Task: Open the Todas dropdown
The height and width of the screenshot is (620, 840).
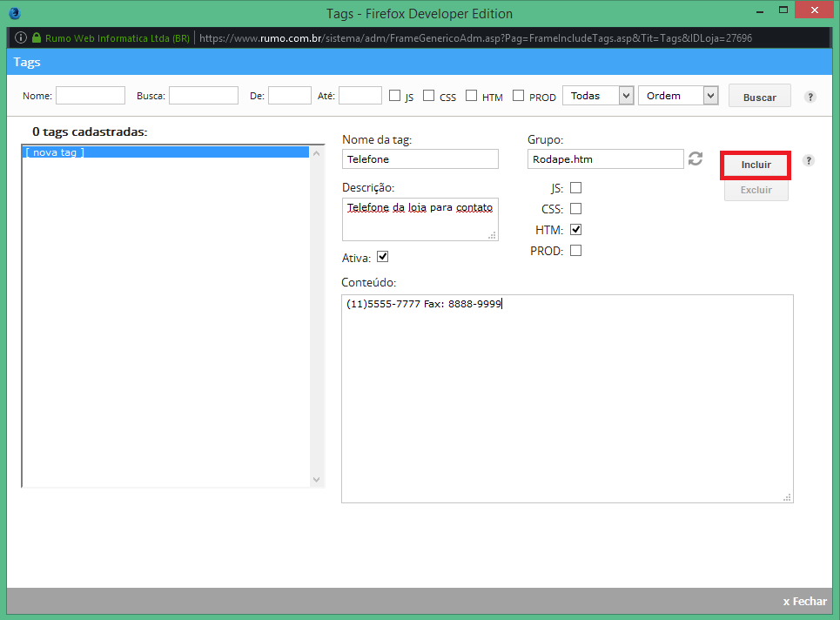Action: [x=598, y=96]
